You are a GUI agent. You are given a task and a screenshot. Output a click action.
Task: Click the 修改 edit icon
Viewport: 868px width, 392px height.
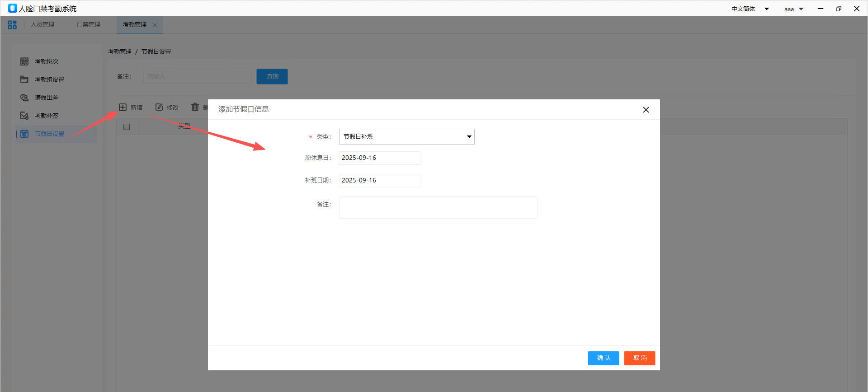[x=159, y=107]
